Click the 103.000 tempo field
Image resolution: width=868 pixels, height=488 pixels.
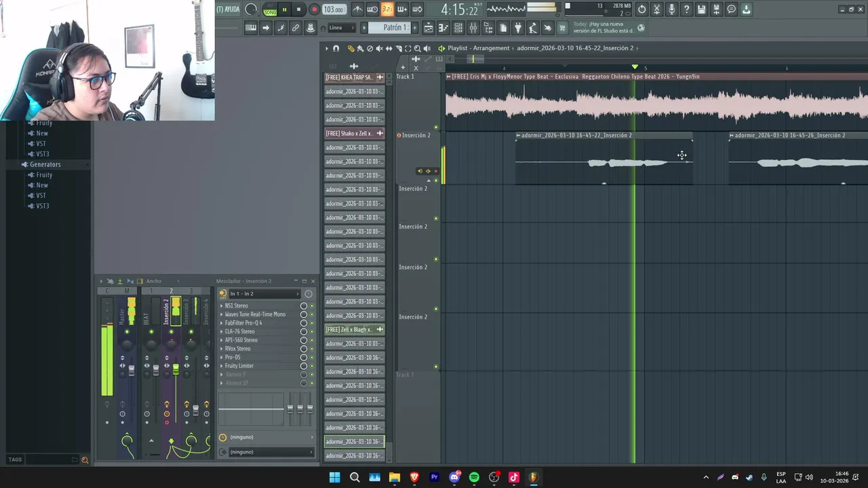(x=334, y=9)
